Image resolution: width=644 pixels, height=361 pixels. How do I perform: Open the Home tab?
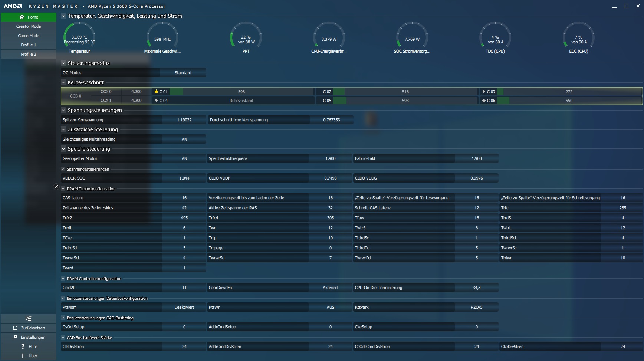point(29,17)
